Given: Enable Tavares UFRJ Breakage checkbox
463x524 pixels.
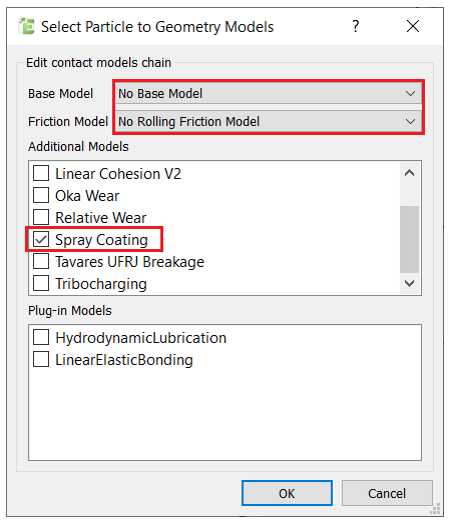Looking at the screenshot, I should pyautogui.click(x=41, y=262).
